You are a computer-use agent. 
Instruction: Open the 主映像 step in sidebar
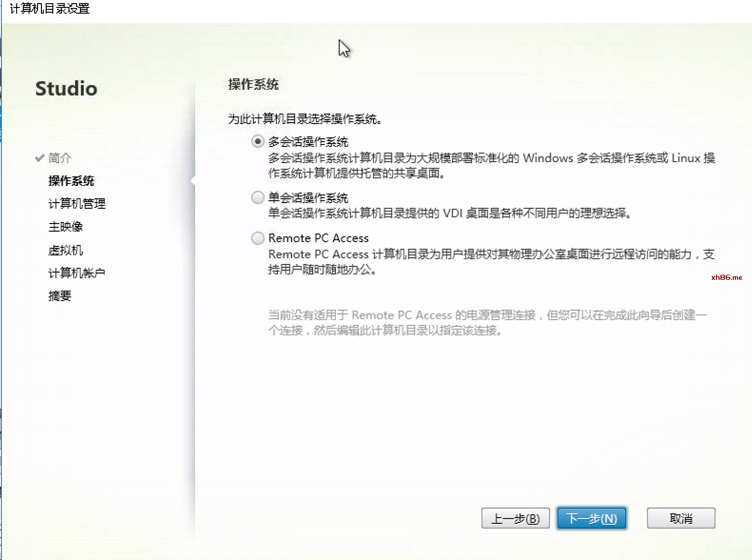[65, 227]
